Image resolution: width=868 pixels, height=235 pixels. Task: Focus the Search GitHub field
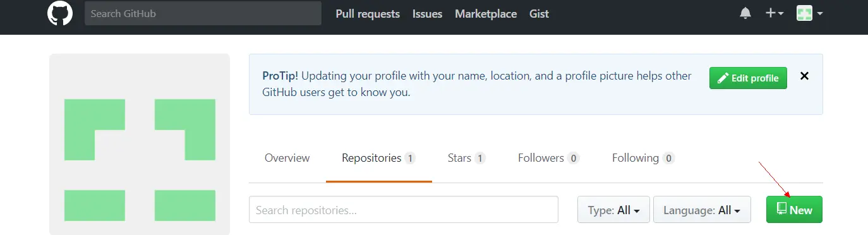pyautogui.click(x=203, y=13)
